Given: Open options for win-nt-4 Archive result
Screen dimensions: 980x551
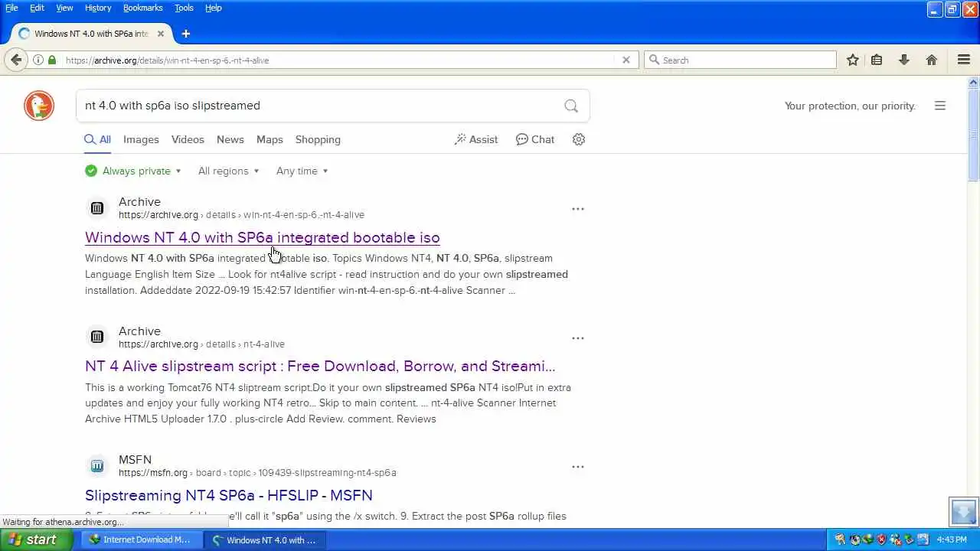Looking at the screenshot, I should (x=578, y=209).
